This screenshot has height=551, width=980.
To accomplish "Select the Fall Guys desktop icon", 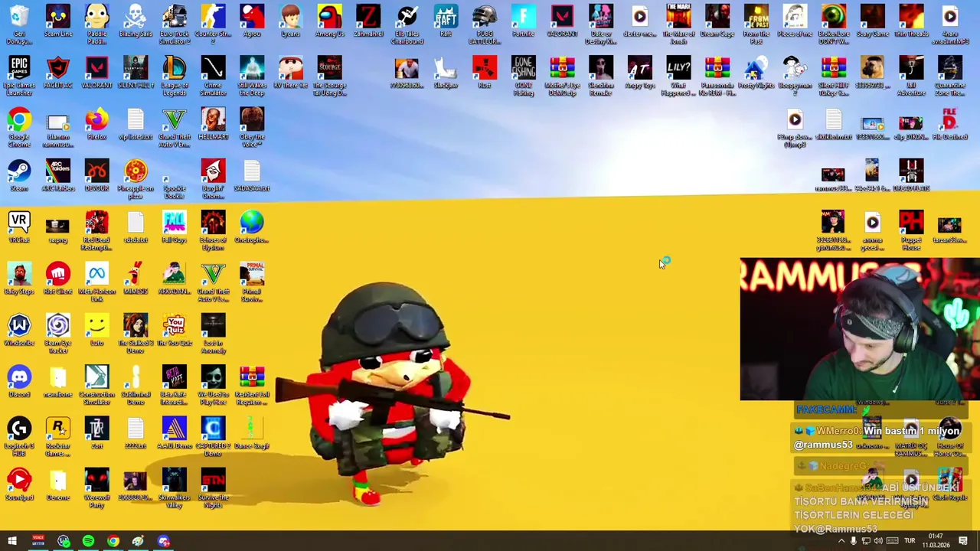I will (175, 227).
